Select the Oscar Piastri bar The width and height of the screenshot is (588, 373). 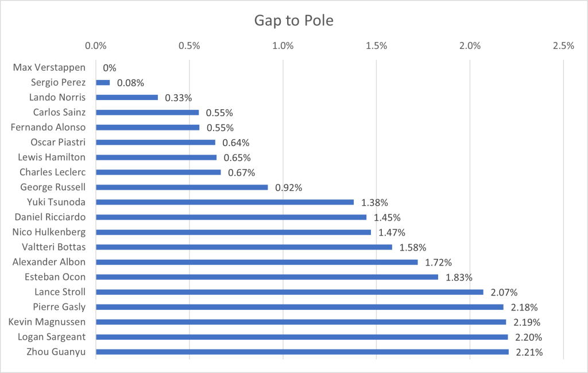point(155,143)
